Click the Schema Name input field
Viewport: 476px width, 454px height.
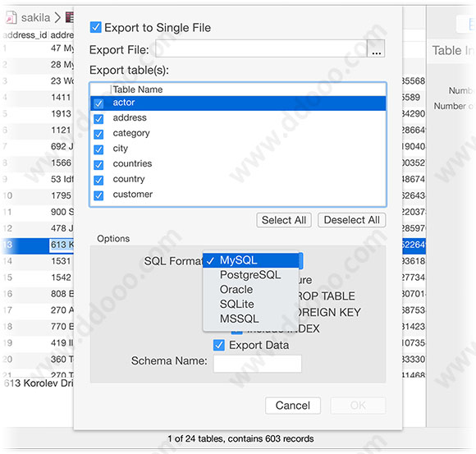258,364
